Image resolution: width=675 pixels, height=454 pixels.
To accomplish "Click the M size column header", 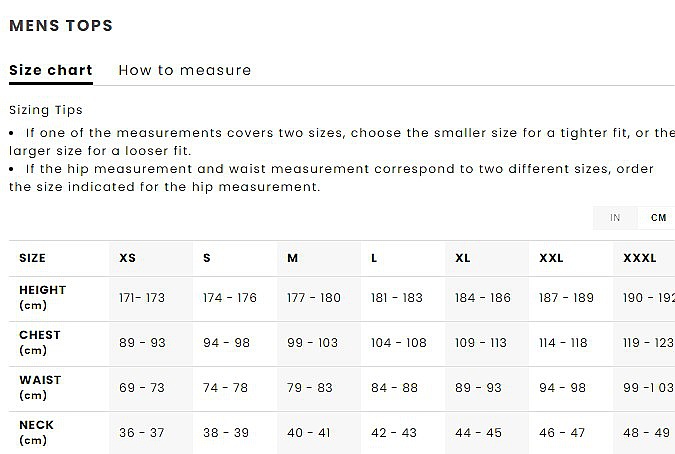I will point(293,258).
